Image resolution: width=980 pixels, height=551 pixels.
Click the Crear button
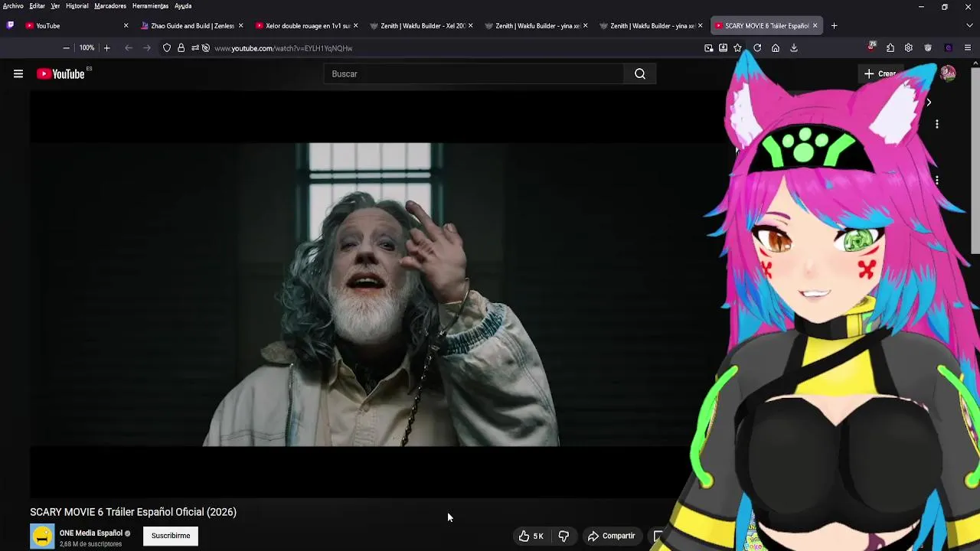880,74
